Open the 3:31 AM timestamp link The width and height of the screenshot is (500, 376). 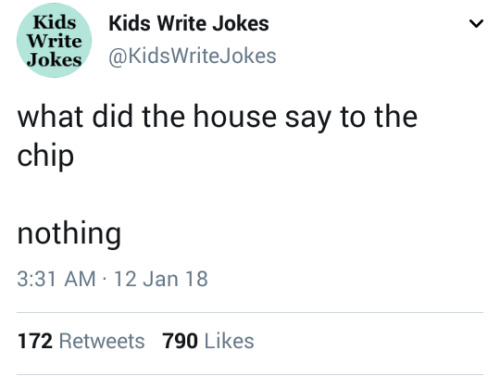pos(56,279)
